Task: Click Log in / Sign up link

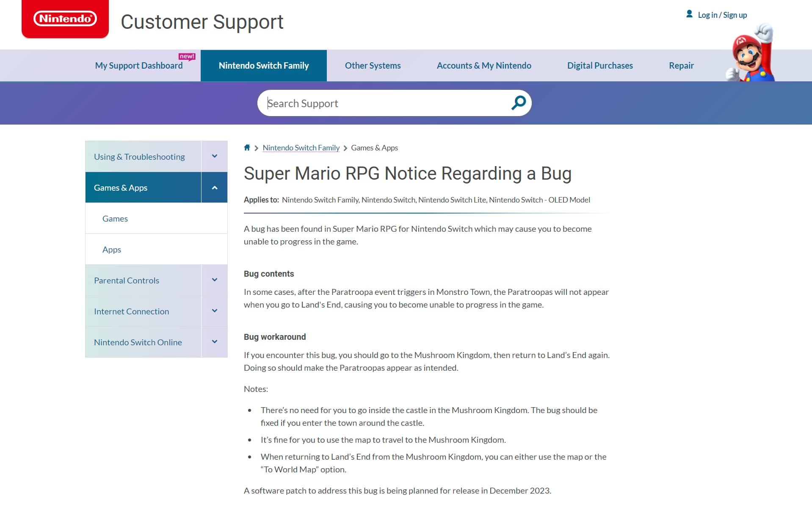Action: coord(722,15)
